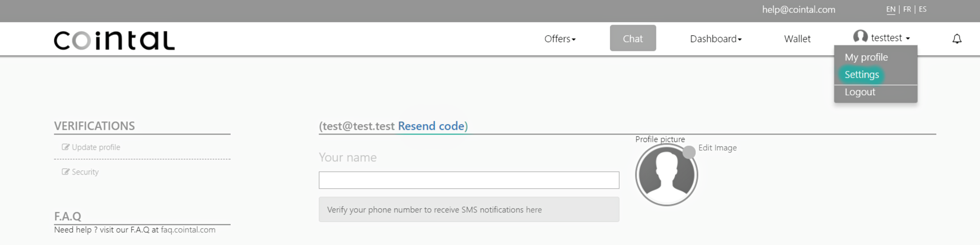The image size is (980, 245).
Task: Switch language to ES
Action: [x=923, y=9]
